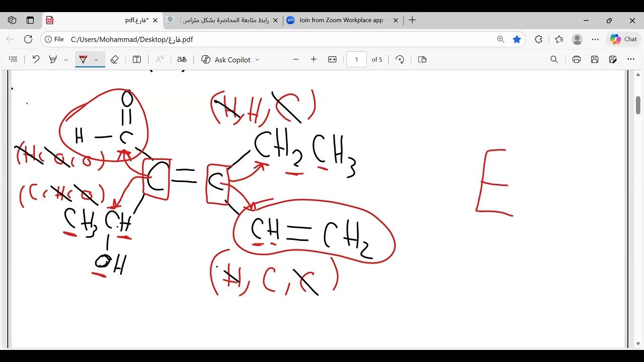This screenshot has width=644, height=362.
Task: Search within the PDF document
Action: 554,59
